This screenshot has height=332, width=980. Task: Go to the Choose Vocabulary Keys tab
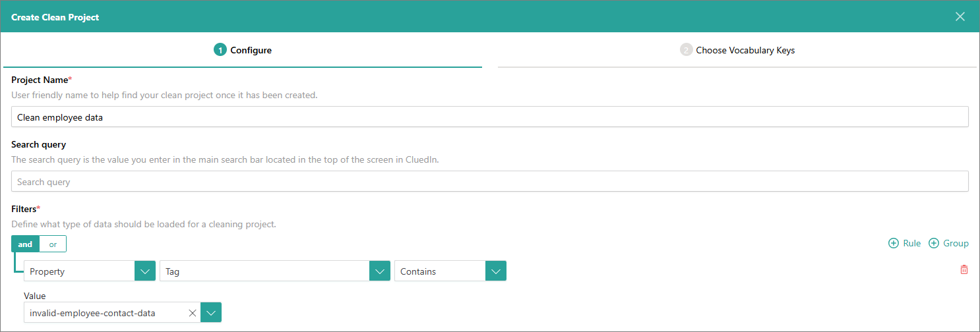click(x=745, y=50)
